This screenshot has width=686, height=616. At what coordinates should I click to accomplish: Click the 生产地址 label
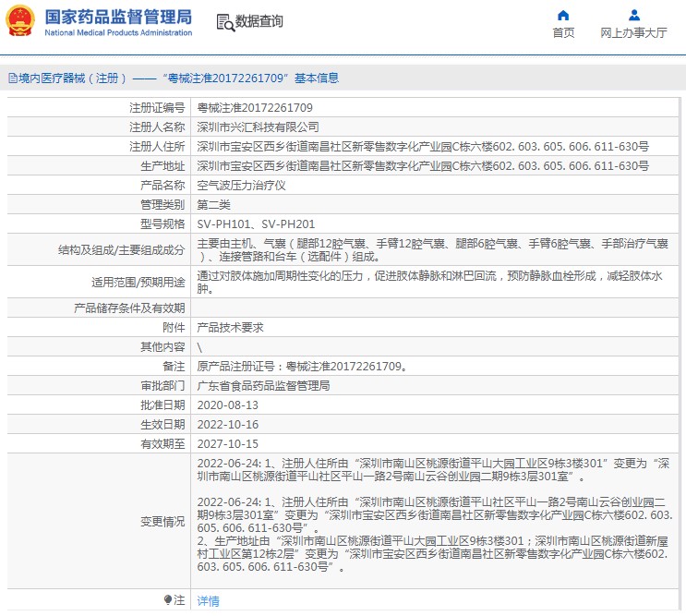tap(162, 166)
